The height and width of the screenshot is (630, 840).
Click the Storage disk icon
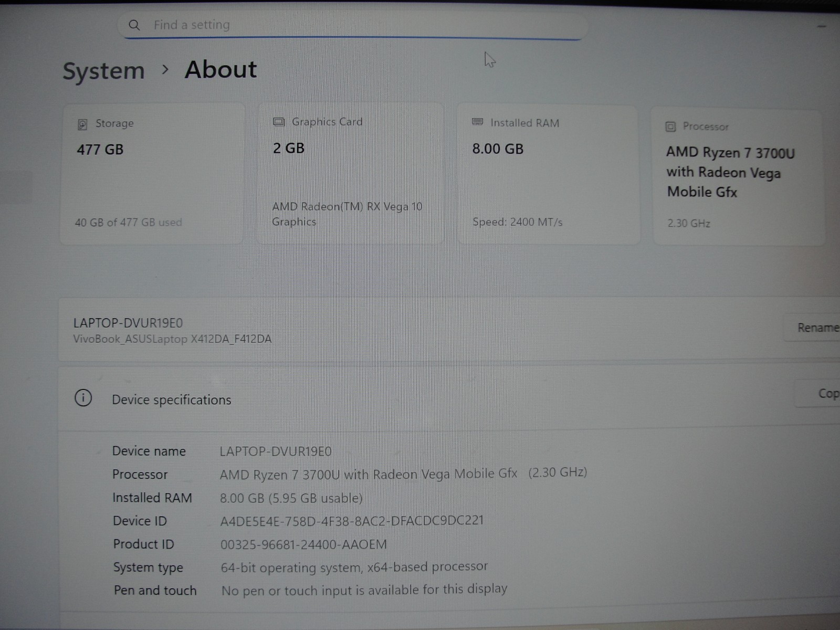(x=82, y=124)
